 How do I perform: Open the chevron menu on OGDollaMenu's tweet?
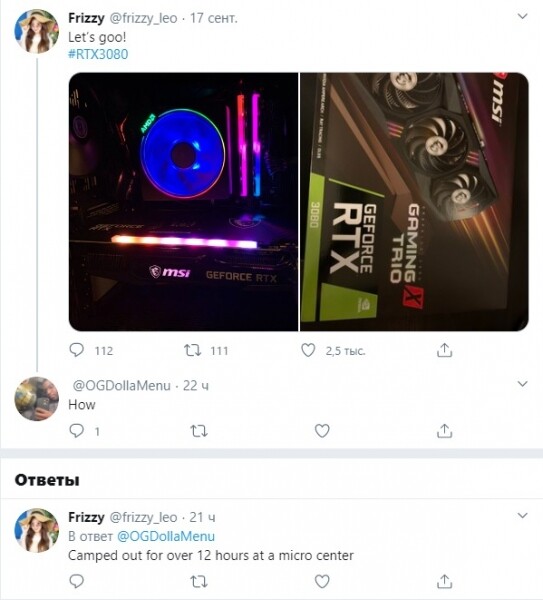coord(522,383)
